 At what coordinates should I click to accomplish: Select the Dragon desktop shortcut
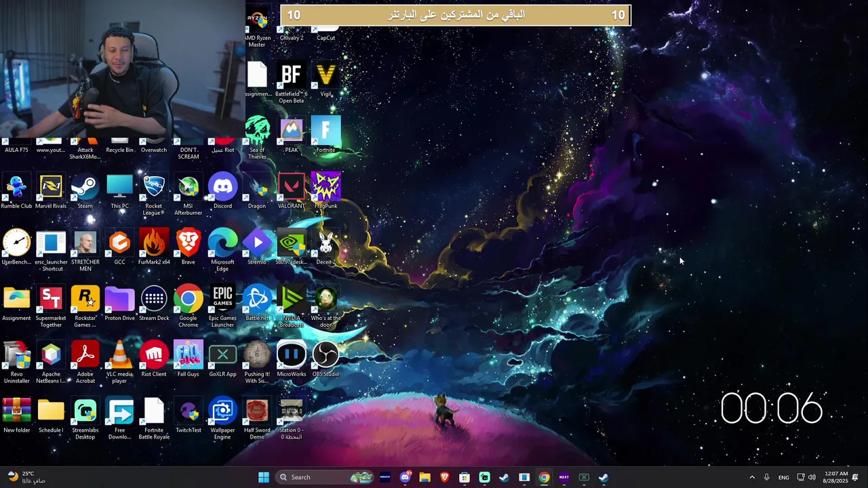(257, 191)
